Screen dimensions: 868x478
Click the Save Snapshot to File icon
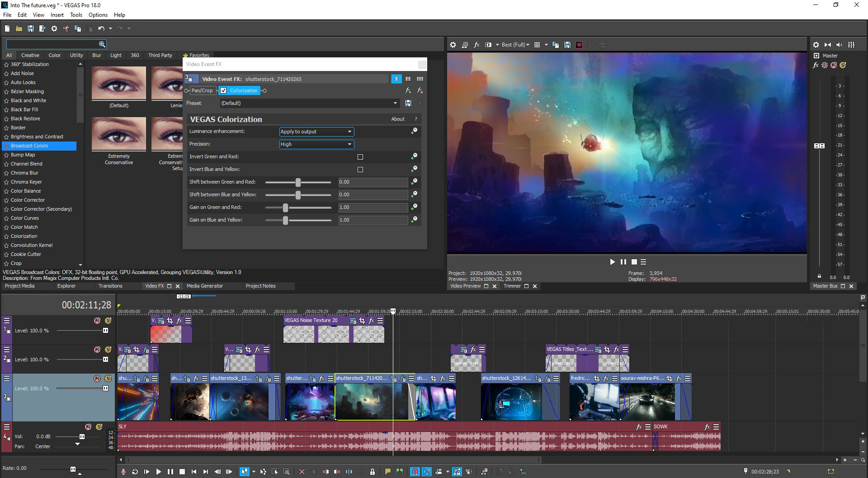tap(567, 44)
